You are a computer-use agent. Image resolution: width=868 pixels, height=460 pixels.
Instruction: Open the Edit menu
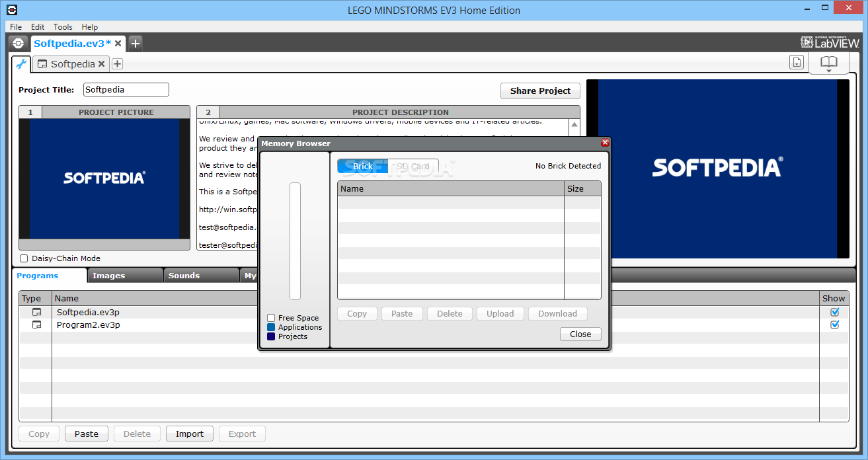38,27
